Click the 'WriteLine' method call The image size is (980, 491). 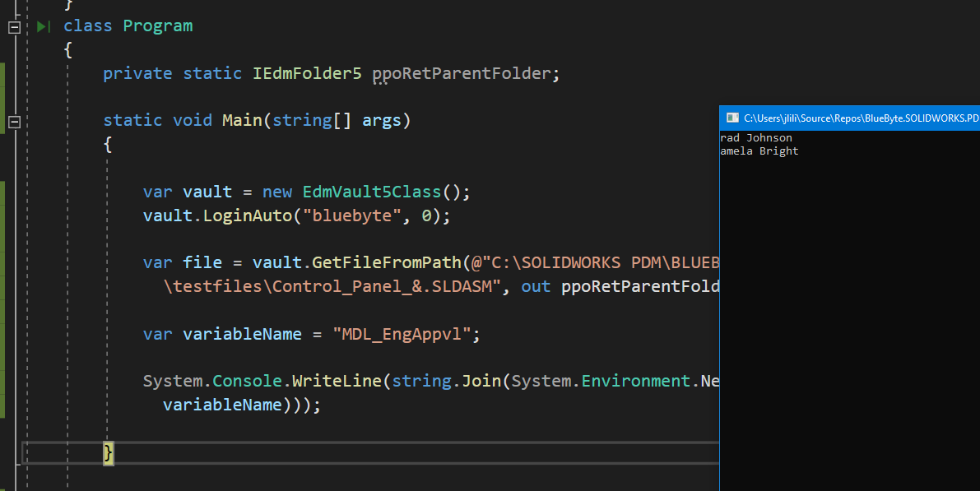pyautogui.click(x=337, y=381)
